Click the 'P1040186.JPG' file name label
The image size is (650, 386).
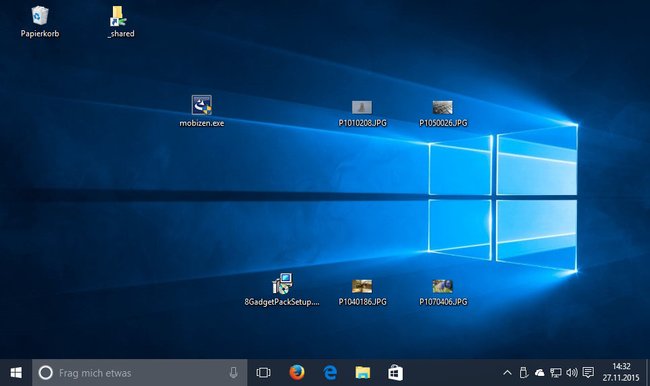tap(362, 302)
